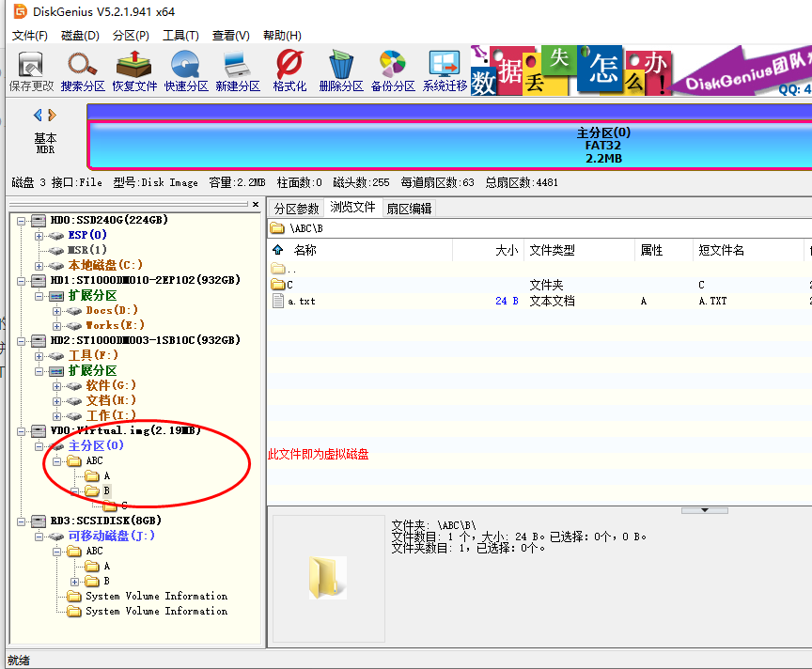This screenshot has height=669, width=812.
Task: Click the preview pane collapse arrow handle
Action: [705, 510]
